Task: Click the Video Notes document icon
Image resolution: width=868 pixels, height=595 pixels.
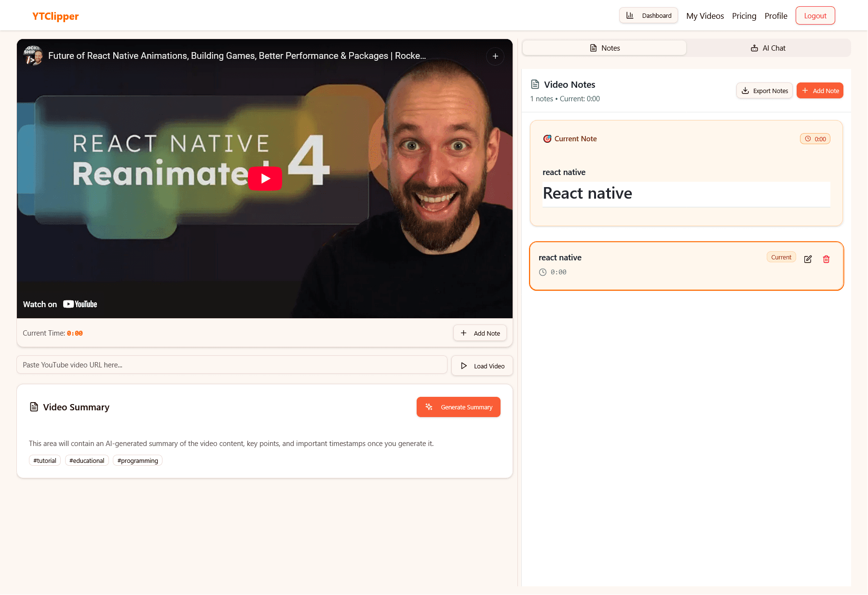Action: click(x=535, y=84)
